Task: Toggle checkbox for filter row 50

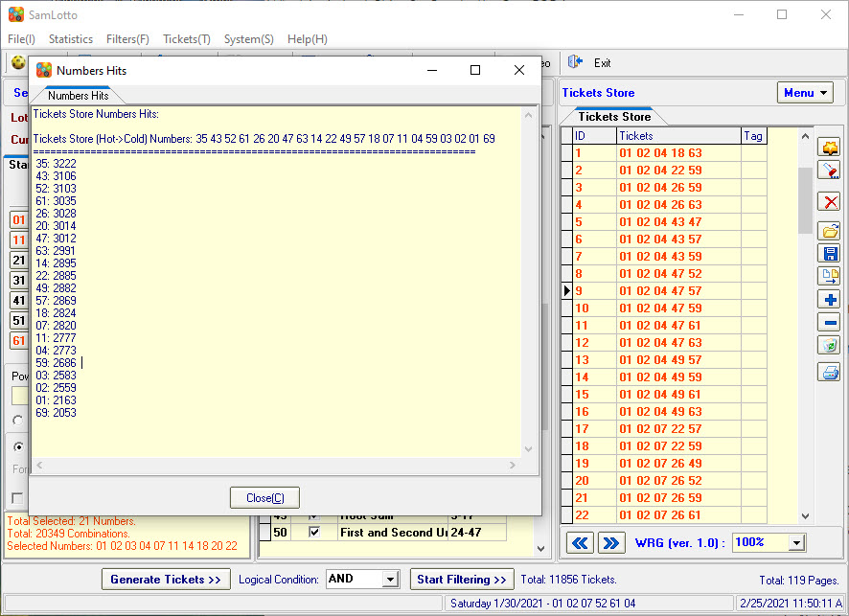Action: (x=313, y=532)
